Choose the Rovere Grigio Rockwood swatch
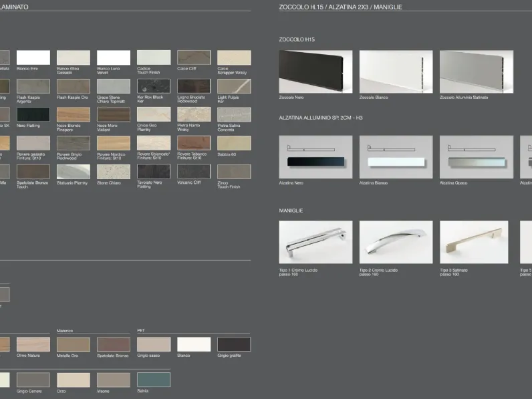Viewport: 532px width, 399px height. (74, 143)
